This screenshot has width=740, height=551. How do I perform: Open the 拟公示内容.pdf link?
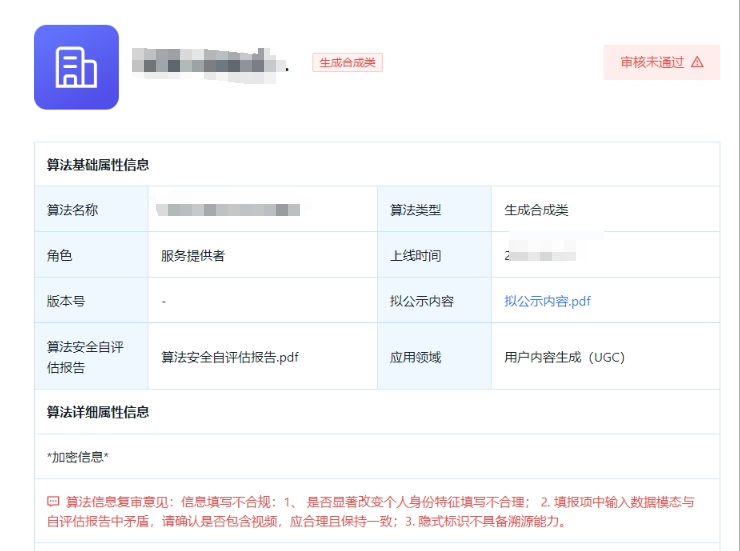547,301
